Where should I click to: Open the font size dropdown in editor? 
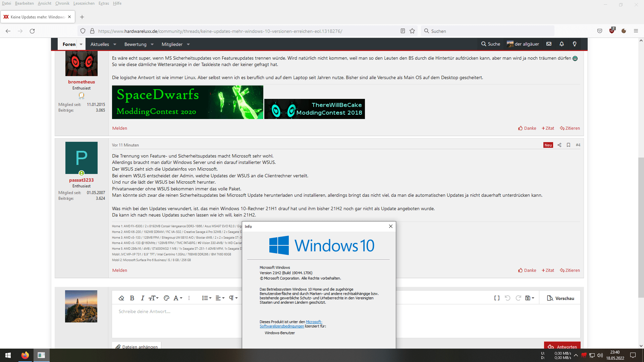pos(154,298)
